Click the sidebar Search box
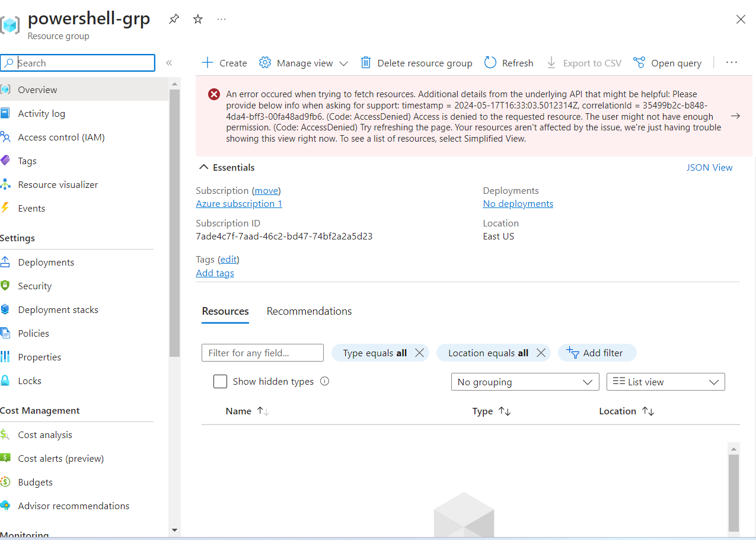Viewport: 756px width, 540px height. (x=78, y=63)
